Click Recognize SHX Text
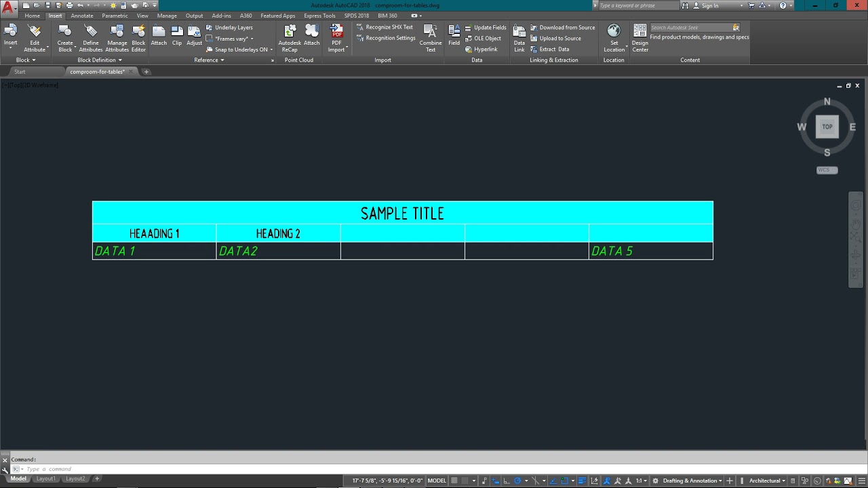Viewport: 868px width, 488px height. point(384,27)
